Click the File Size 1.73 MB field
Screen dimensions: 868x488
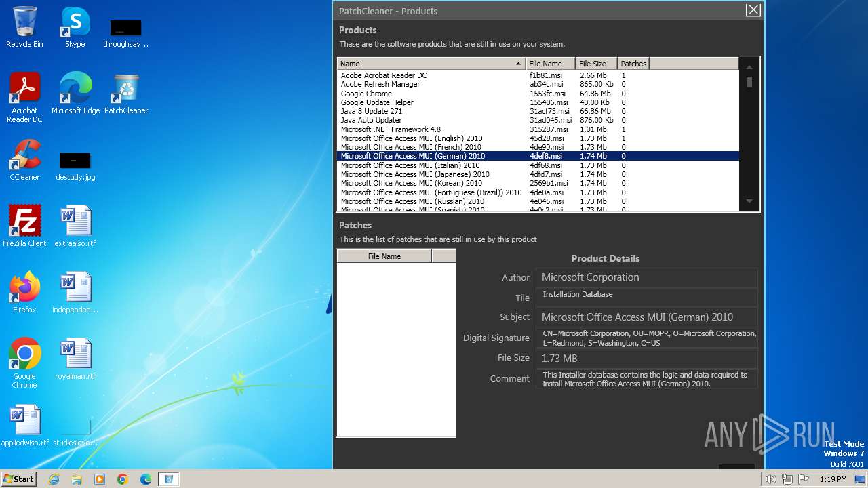(x=646, y=359)
